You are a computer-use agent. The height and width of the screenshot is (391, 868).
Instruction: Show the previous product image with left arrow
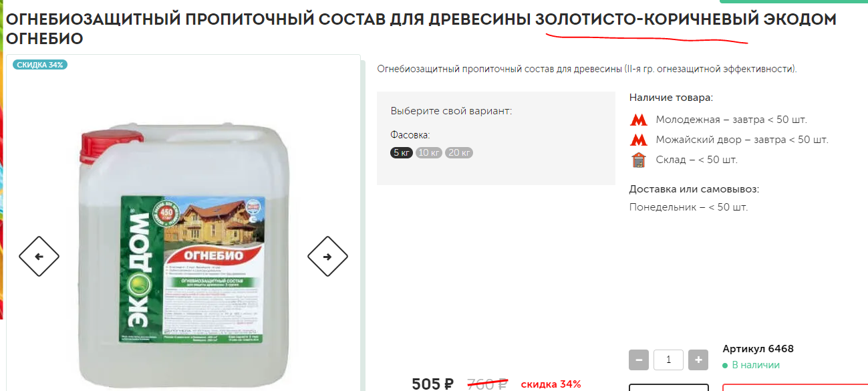pos(39,256)
